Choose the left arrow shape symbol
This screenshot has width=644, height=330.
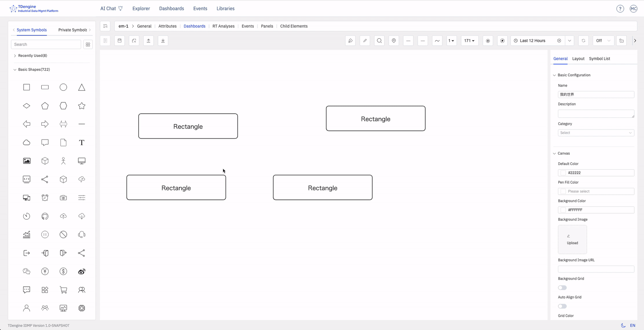(27, 124)
